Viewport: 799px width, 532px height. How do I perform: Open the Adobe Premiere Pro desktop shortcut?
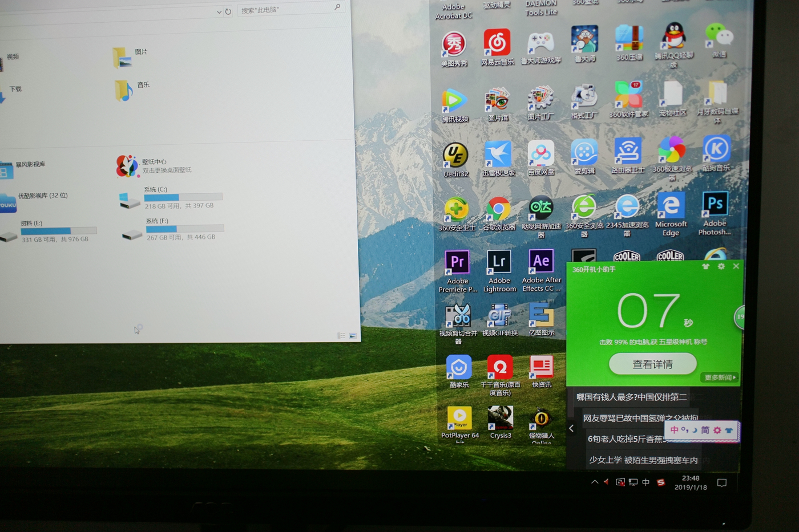click(x=457, y=263)
